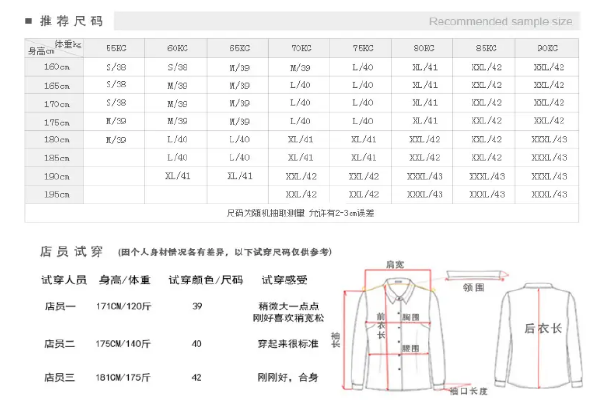Image resolution: width=600 pixels, height=400 pixels.
Task: Select the 60KG column header
Action: pos(177,48)
